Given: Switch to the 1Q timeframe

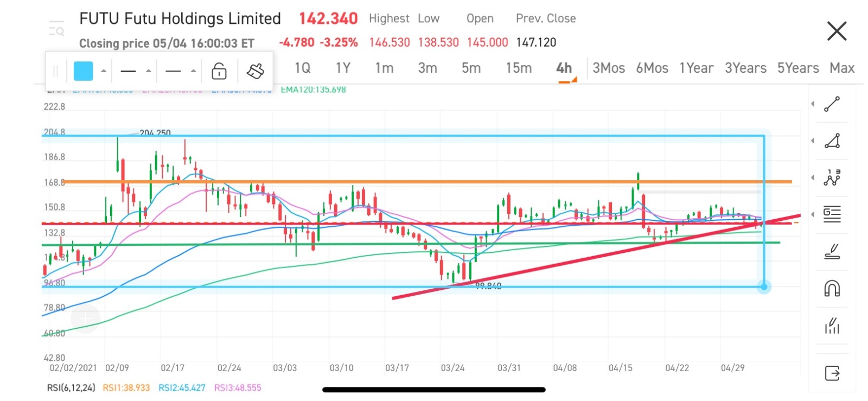Looking at the screenshot, I should point(302,68).
